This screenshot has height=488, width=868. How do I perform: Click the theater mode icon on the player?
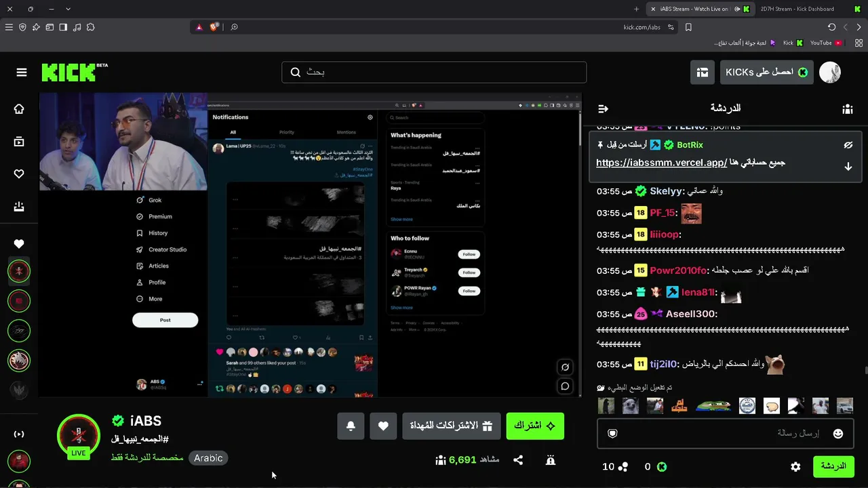565,367
